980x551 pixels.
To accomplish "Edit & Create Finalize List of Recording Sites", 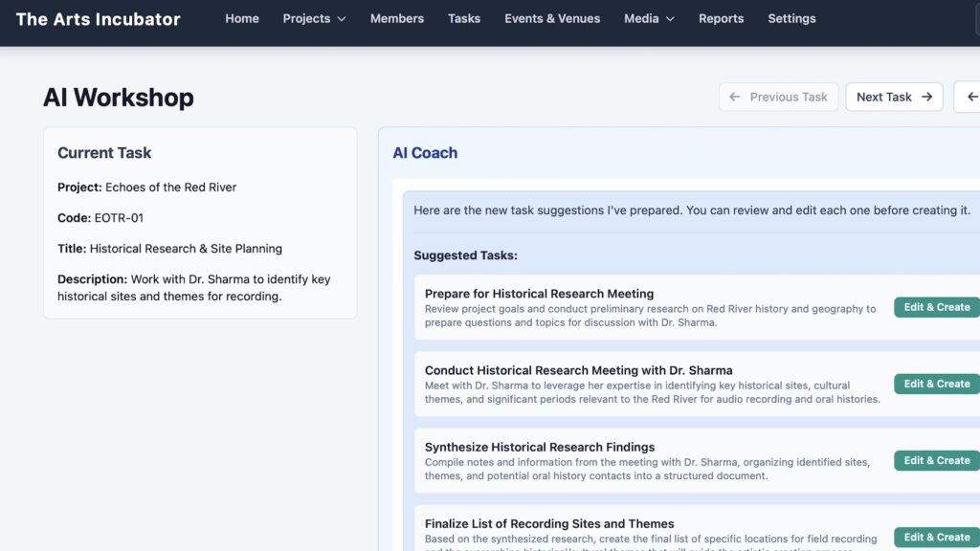I will coord(936,537).
